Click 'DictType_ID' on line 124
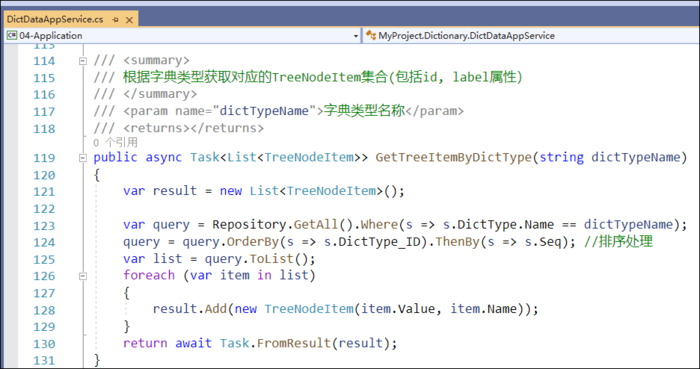 point(379,242)
